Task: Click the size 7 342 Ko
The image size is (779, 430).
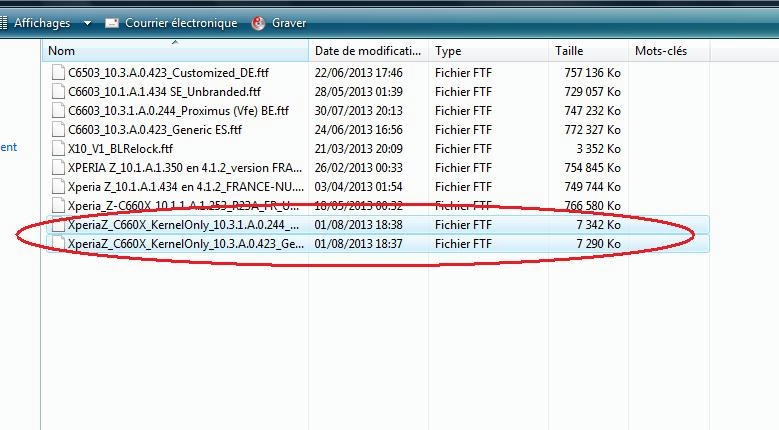Action: pos(599,225)
